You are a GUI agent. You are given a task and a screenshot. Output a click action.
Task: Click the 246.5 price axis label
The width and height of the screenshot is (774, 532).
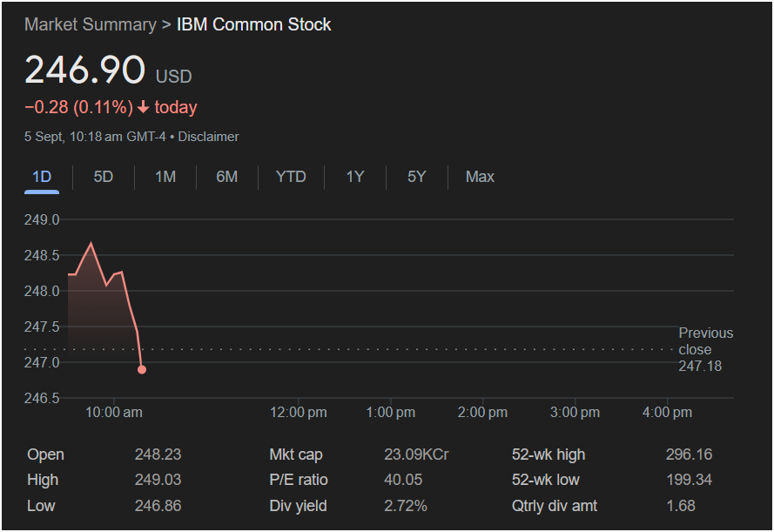point(42,398)
